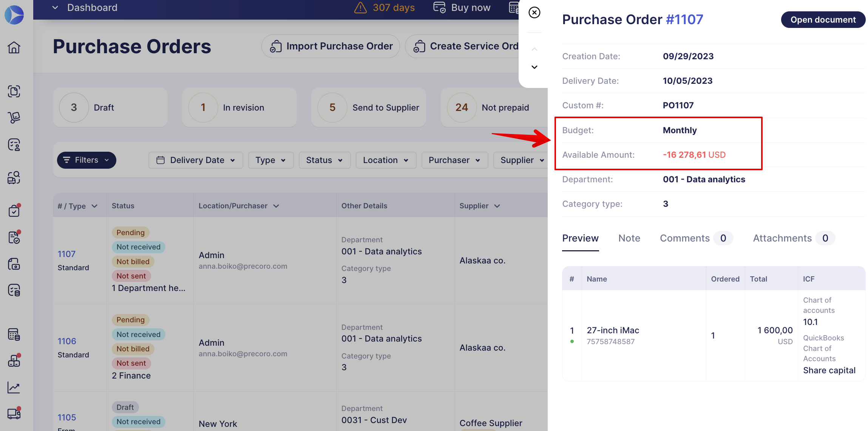Image resolution: width=868 pixels, height=431 pixels.
Task: Close the Purchase Order side panel
Action: [x=534, y=12]
